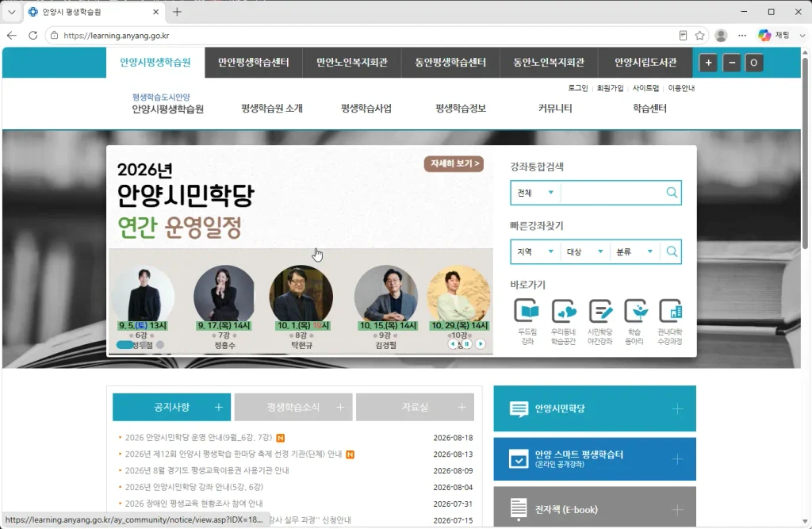Open the 분류 dropdown

[x=635, y=251]
